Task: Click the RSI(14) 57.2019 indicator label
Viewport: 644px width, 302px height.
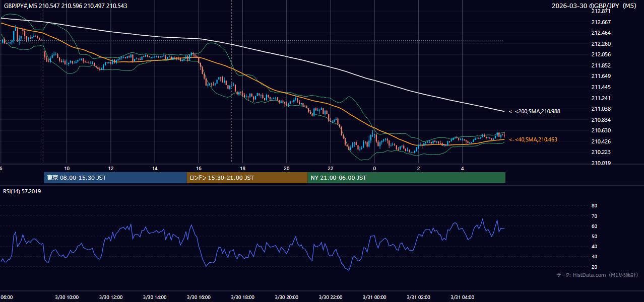Action: click(x=22, y=191)
